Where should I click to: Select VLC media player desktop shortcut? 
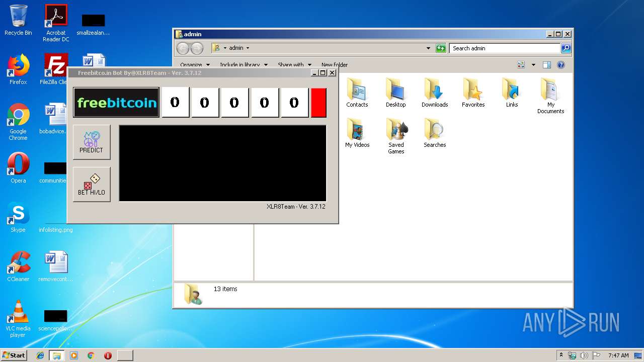[18, 319]
